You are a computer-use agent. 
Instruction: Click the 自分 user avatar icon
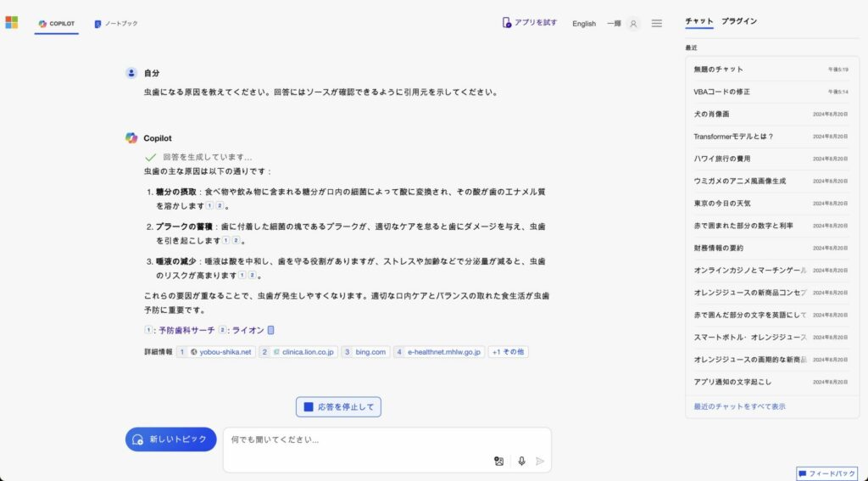pos(131,73)
